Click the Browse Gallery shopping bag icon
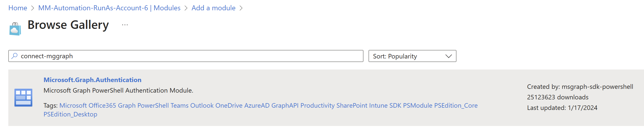Viewport: 644px width, 129px height. tap(15, 29)
